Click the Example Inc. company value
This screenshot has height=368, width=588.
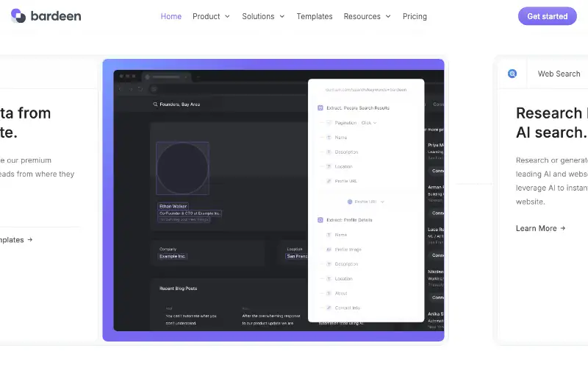point(173,256)
